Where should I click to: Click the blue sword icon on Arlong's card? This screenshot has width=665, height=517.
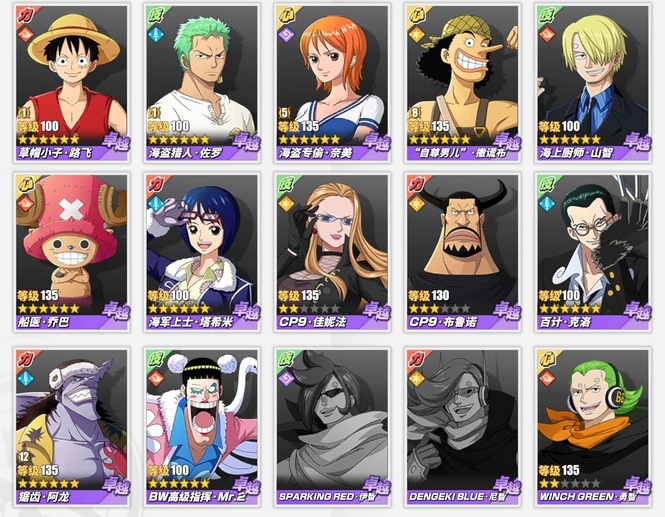coord(25,377)
